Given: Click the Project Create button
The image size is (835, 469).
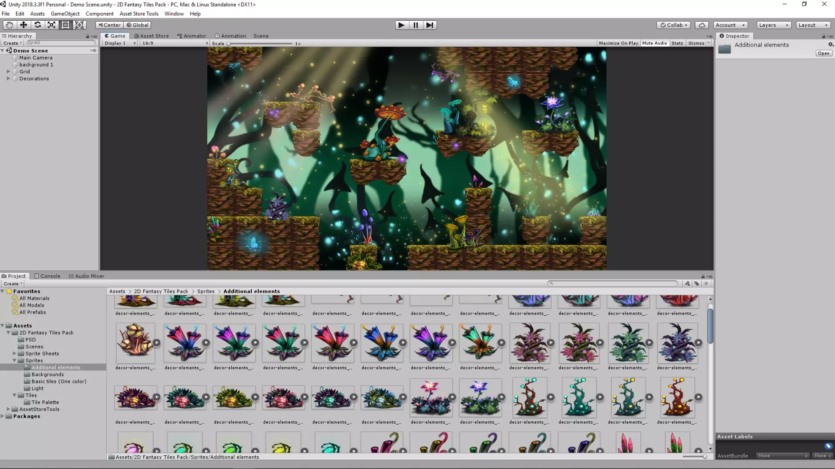Looking at the screenshot, I should pyautogui.click(x=13, y=284).
